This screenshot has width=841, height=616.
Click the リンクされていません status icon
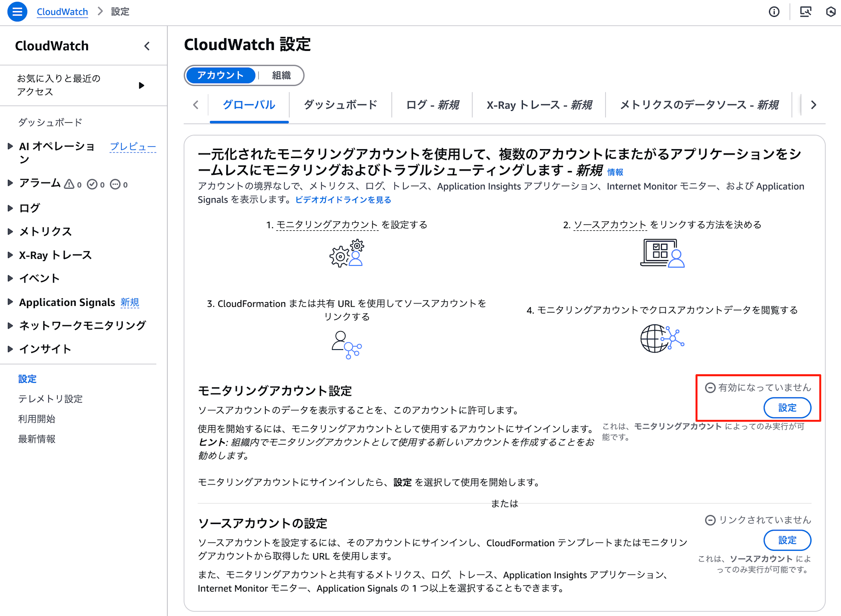tap(710, 520)
